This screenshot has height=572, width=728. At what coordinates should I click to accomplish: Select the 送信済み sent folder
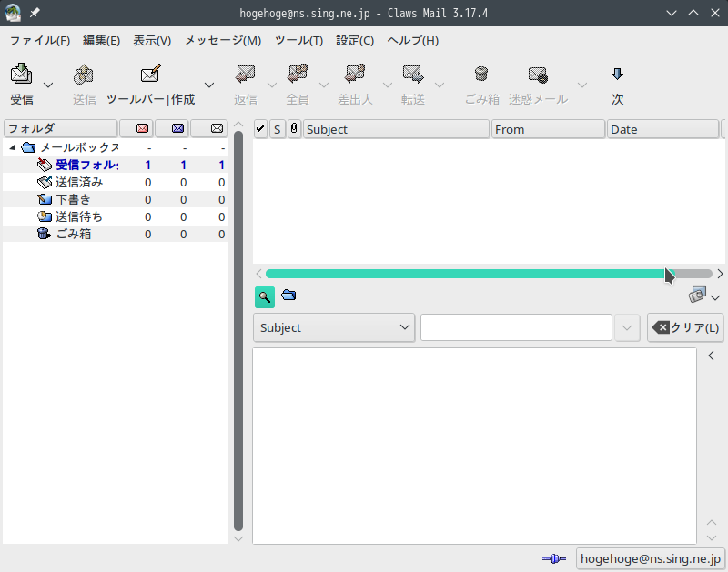click(116, 182)
